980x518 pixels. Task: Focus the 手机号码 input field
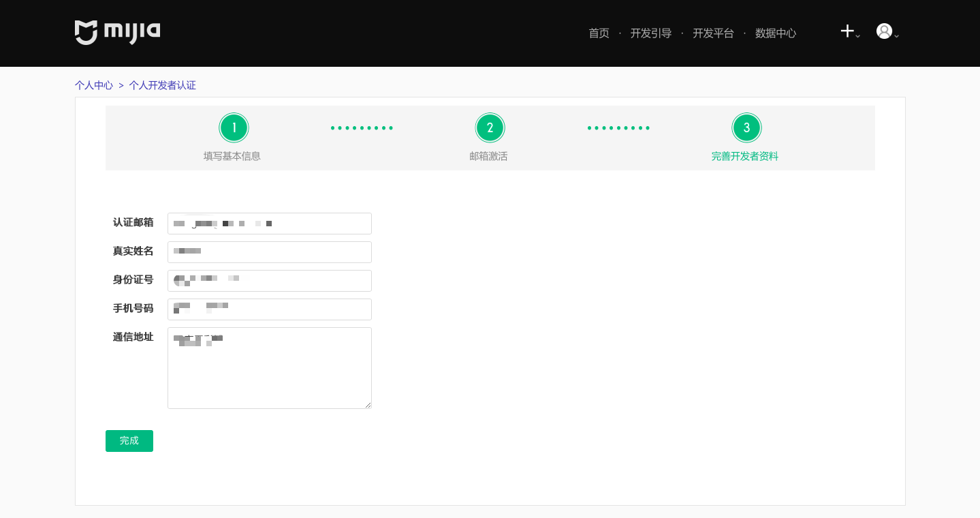pos(270,309)
